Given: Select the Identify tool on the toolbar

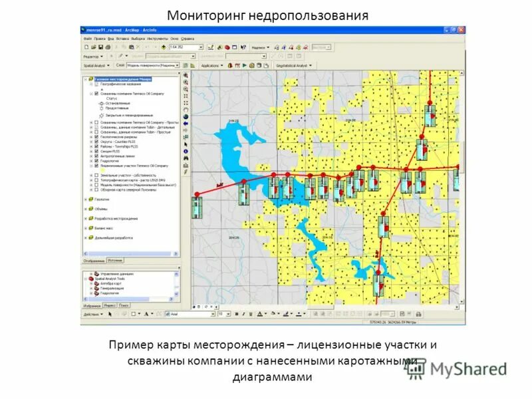Looking at the screenshot, I should tap(185, 151).
